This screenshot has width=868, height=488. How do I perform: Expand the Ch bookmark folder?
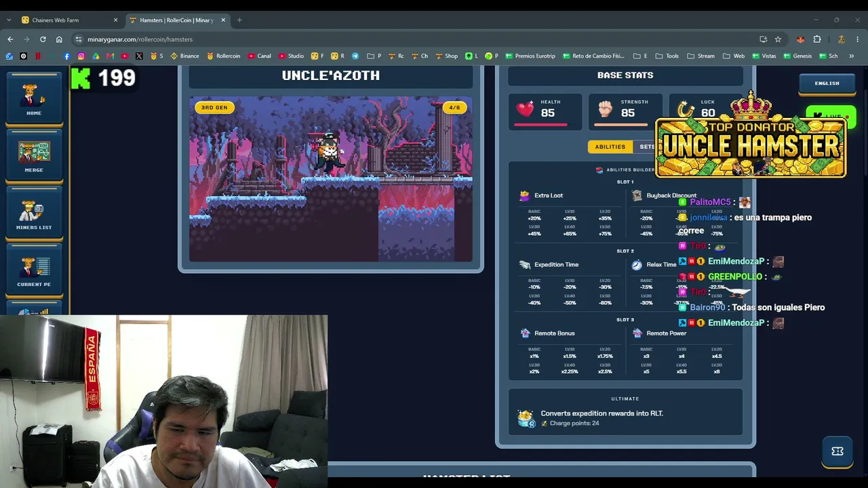click(x=420, y=56)
